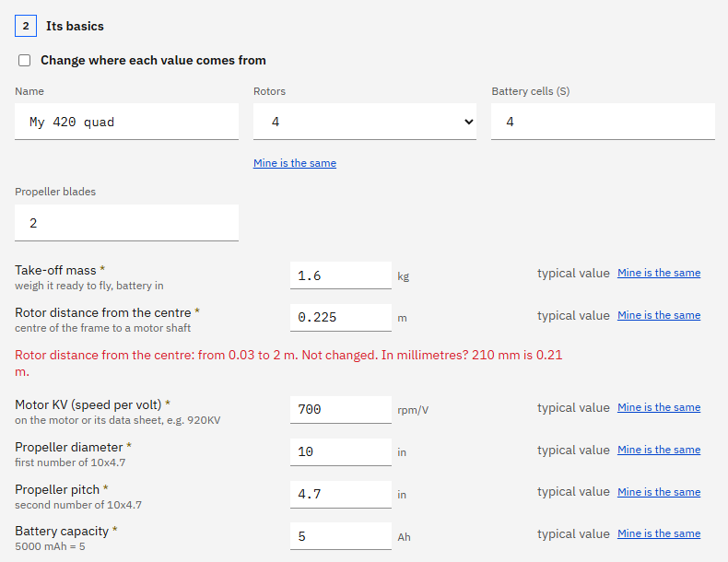Click the 'Propeller diameter' label
Viewport: 728px width, 562px height.
point(69,447)
